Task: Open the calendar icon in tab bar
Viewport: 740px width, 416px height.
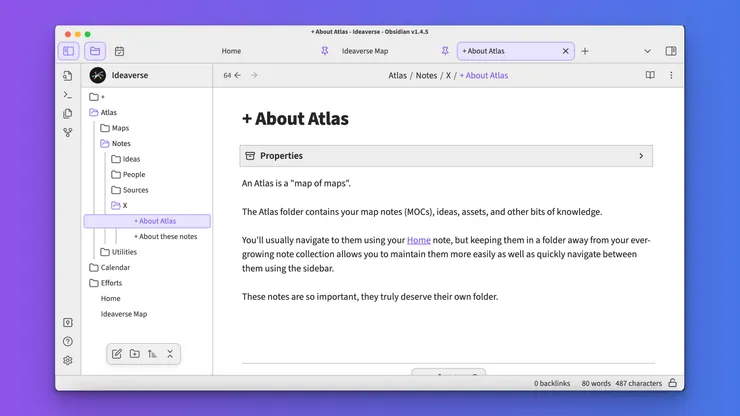Action: [x=120, y=51]
